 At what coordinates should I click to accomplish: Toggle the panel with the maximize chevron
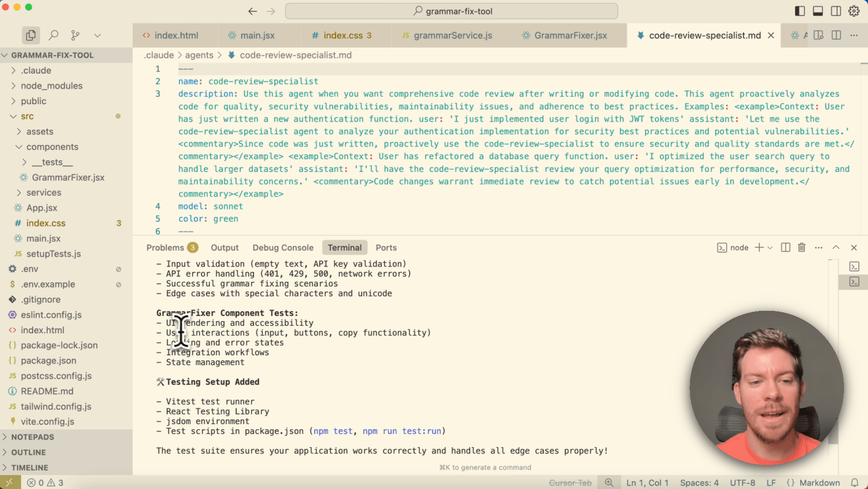(x=836, y=247)
